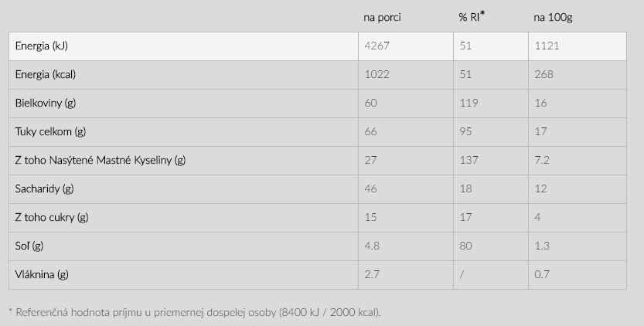Click the 1022 kcal per portion value
Image resolution: width=644 pixels, height=326 pixels.
376,75
